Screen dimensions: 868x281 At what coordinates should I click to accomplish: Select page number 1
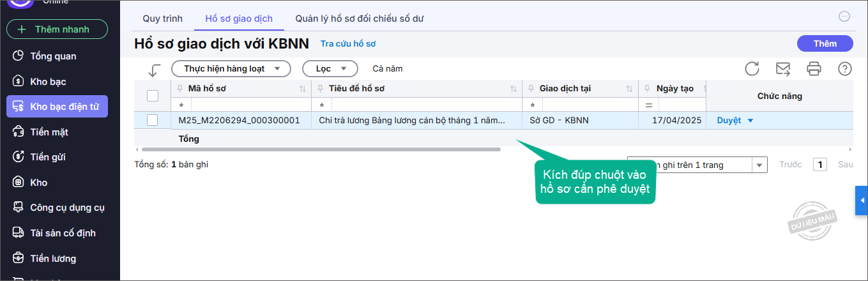pos(820,165)
